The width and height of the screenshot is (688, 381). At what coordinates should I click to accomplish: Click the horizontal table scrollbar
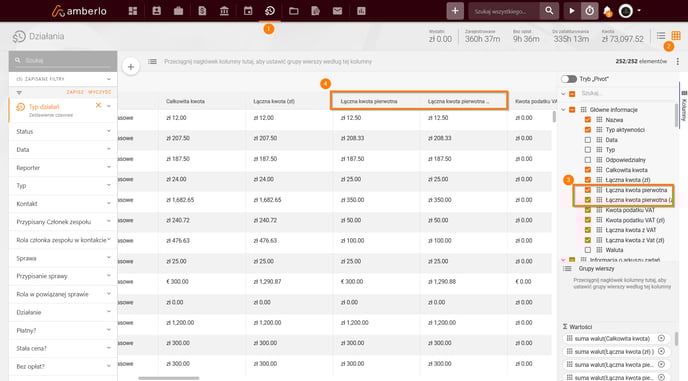click(x=168, y=378)
